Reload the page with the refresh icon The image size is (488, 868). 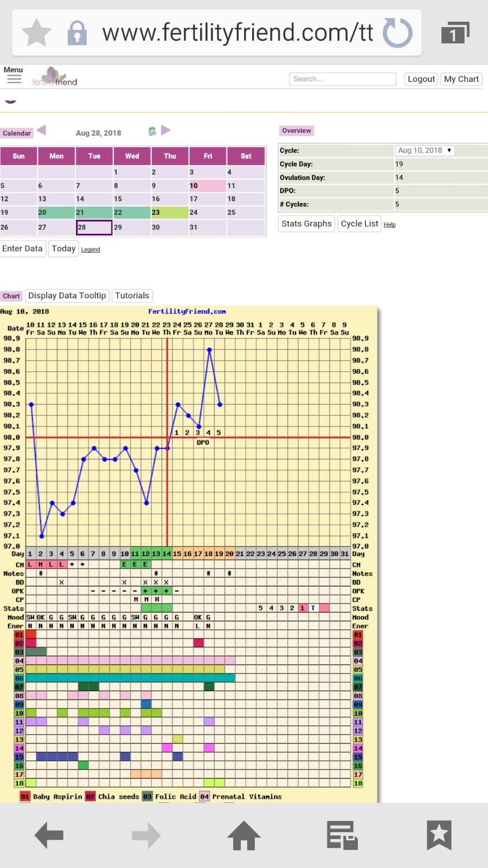coord(397,33)
